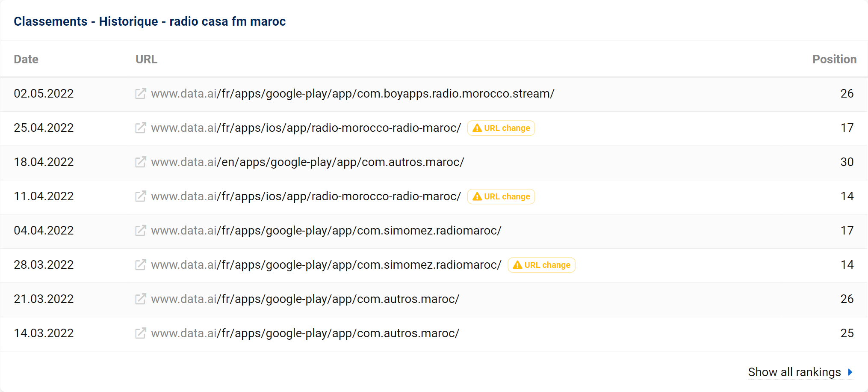
Task: Open com.simomez.radiomaroc URL dated 04.04.2022
Action: click(x=326, y=230)
